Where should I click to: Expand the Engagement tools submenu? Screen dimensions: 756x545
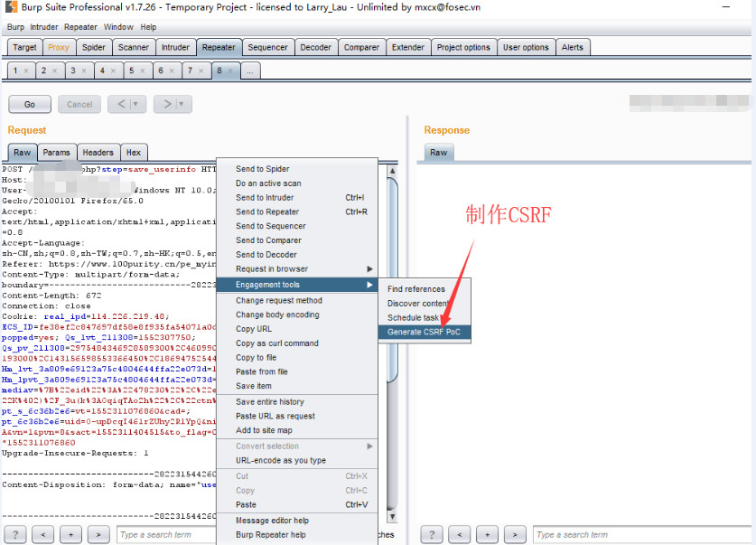(x=369, y=285)
